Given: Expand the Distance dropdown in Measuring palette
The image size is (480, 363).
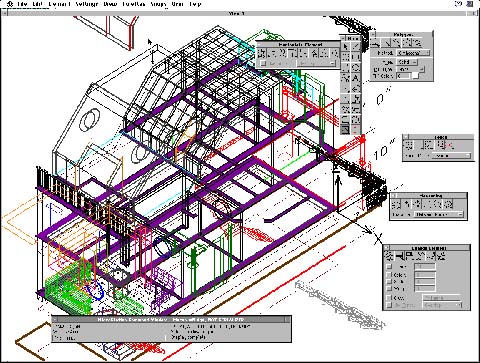Looking at the screenshot, I should [439, 215].
